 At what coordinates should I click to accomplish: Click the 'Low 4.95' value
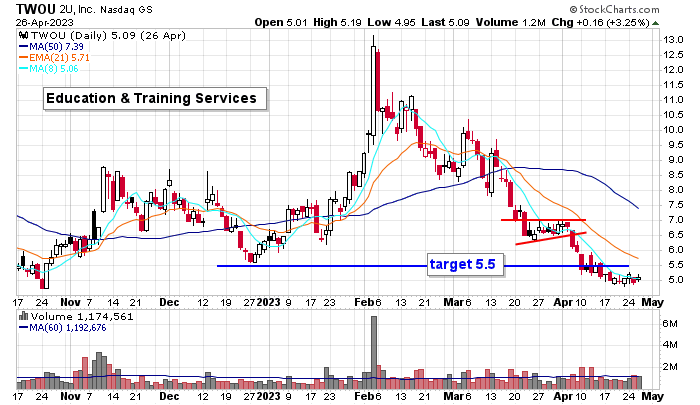[x=392, y=22]
